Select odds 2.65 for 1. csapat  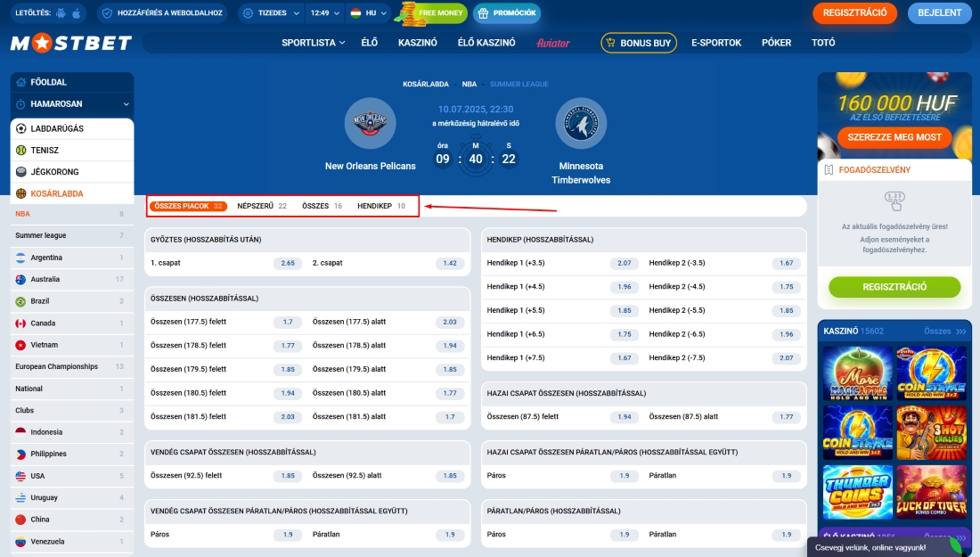tap(288, 263)
